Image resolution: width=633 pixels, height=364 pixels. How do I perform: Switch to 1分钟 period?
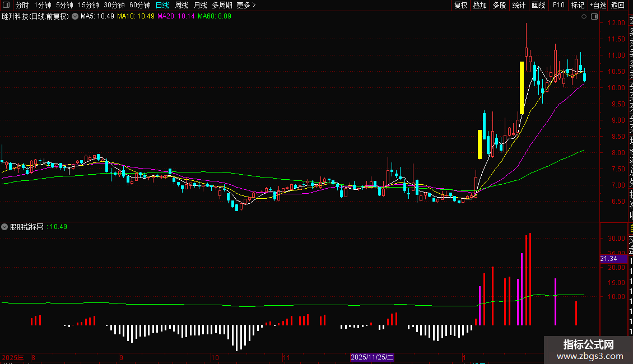tap(43, 5)
